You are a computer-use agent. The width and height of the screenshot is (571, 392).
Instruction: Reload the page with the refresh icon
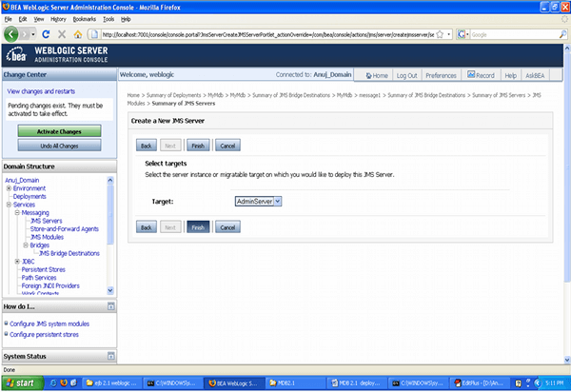(x=46, y=33)
